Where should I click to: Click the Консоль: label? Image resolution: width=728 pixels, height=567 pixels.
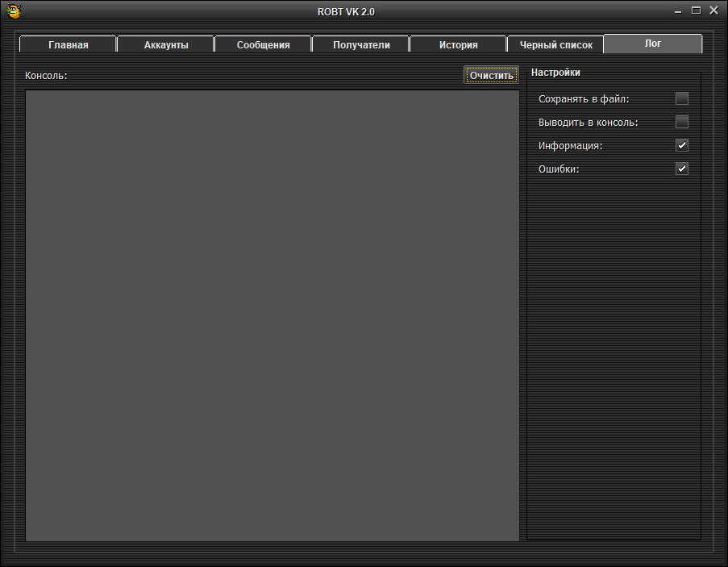point(46,76)
